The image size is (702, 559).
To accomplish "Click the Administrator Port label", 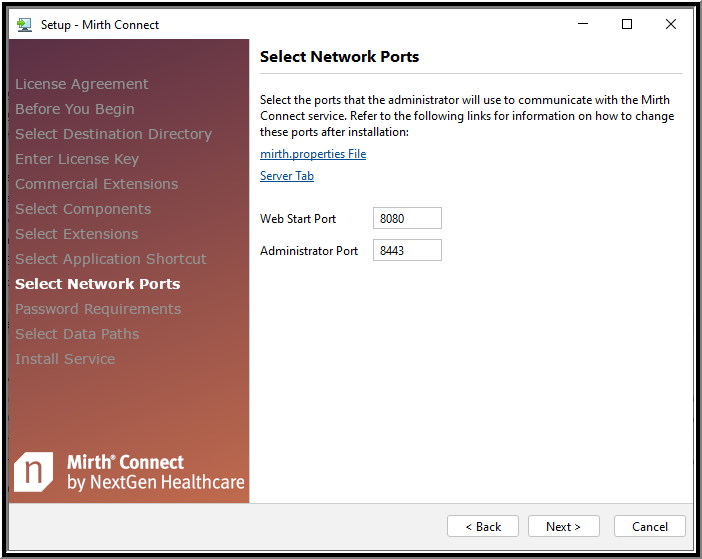I will pyautogui.click(x=309, y=251).
